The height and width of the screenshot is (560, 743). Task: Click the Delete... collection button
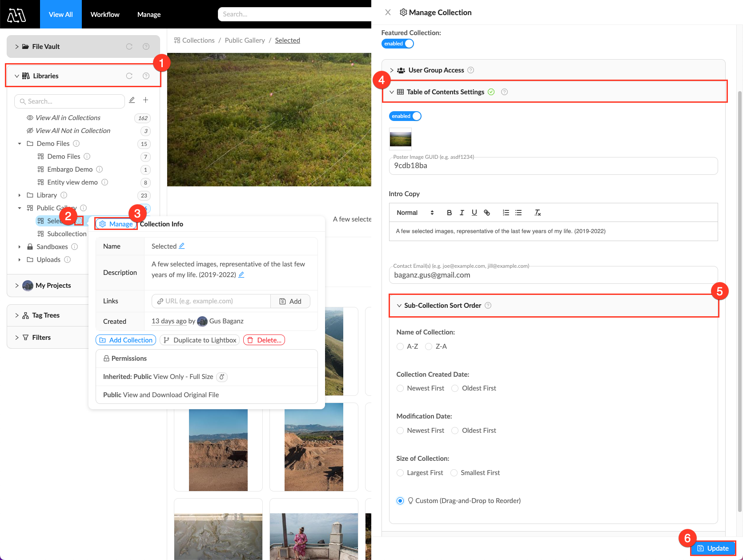click(264, 340)
